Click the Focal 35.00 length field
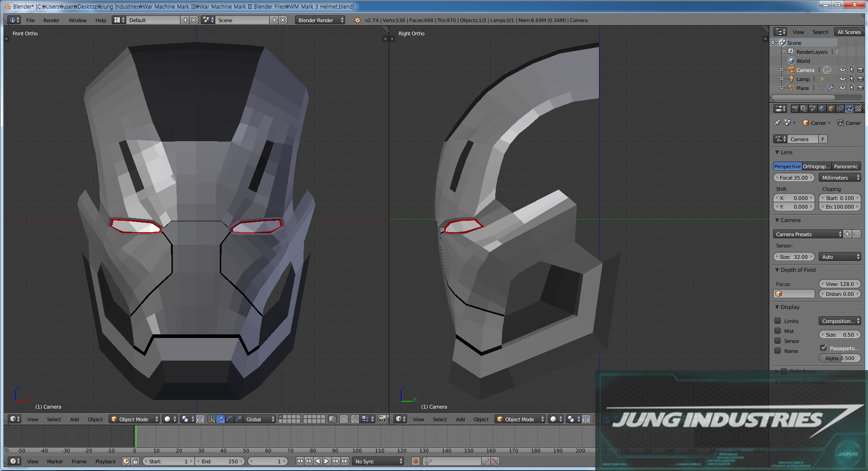Screen dimensions: 868x471 pyautogui.click(x=794, y=178)
